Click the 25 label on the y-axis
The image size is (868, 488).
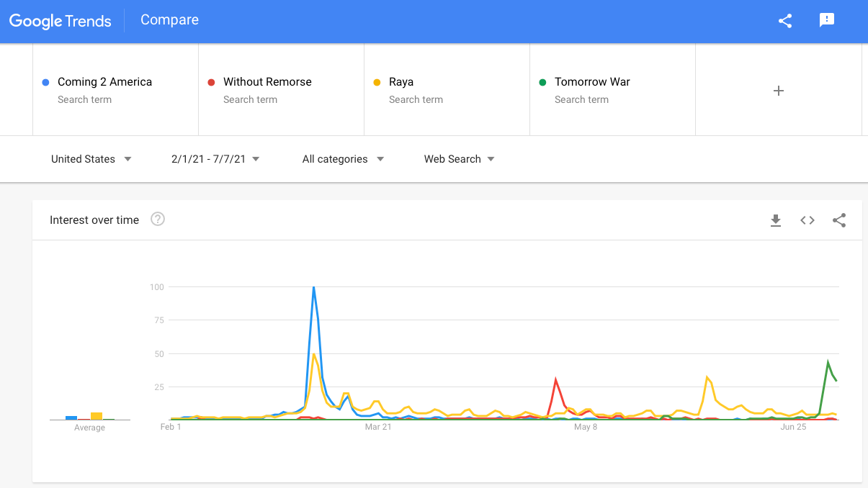click(x=158, y=387)
